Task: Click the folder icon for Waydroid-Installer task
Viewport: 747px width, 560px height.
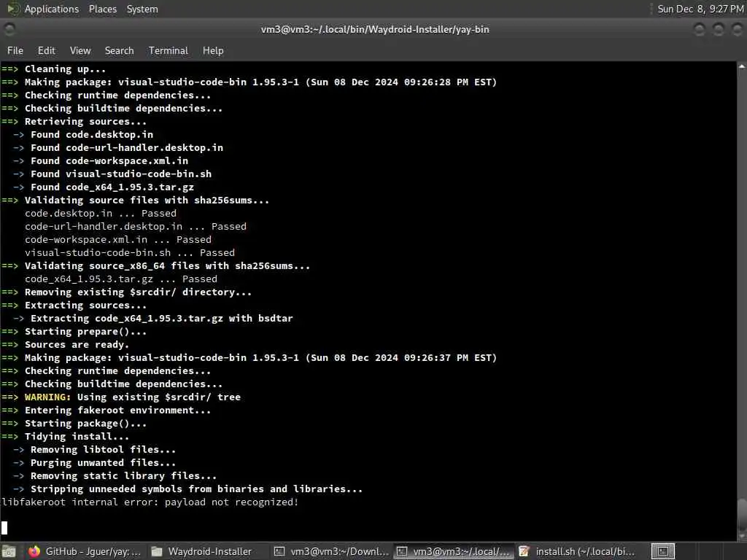Action: pyautogui.click(x=157, y=551)
